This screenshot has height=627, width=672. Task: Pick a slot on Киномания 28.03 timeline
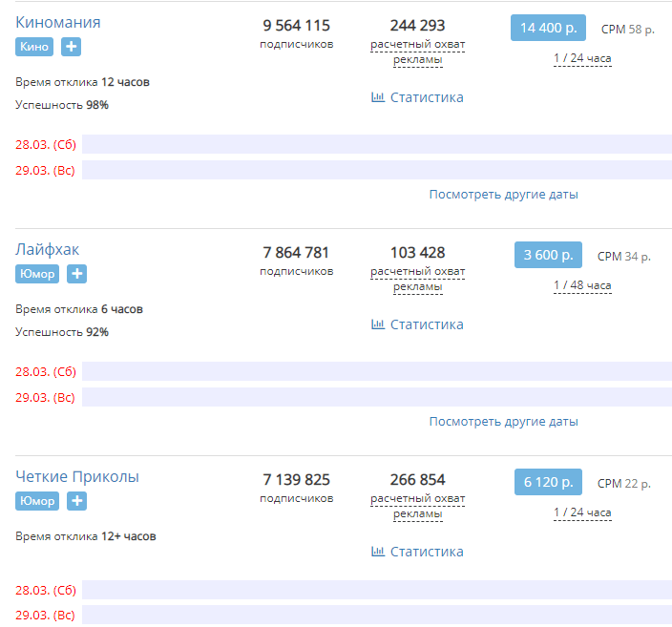click(x=377, y=144)
